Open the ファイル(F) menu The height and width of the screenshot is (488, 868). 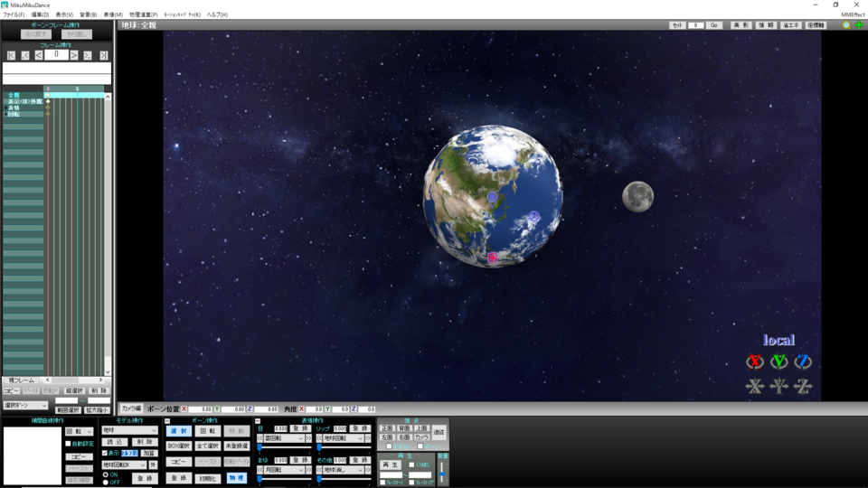[x=14, y=15]
